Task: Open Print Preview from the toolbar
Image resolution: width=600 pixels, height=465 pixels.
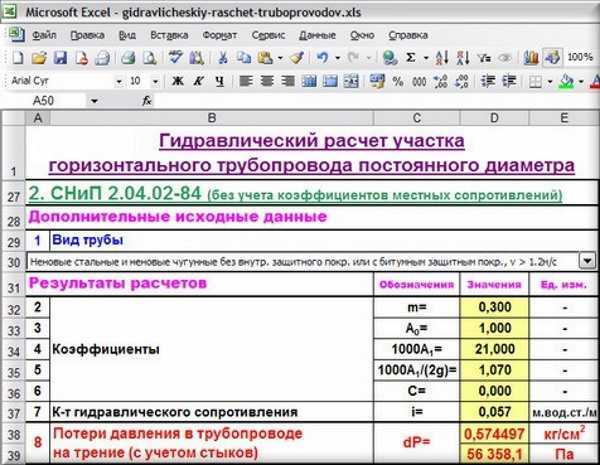Action: click(x=150, y=58)
